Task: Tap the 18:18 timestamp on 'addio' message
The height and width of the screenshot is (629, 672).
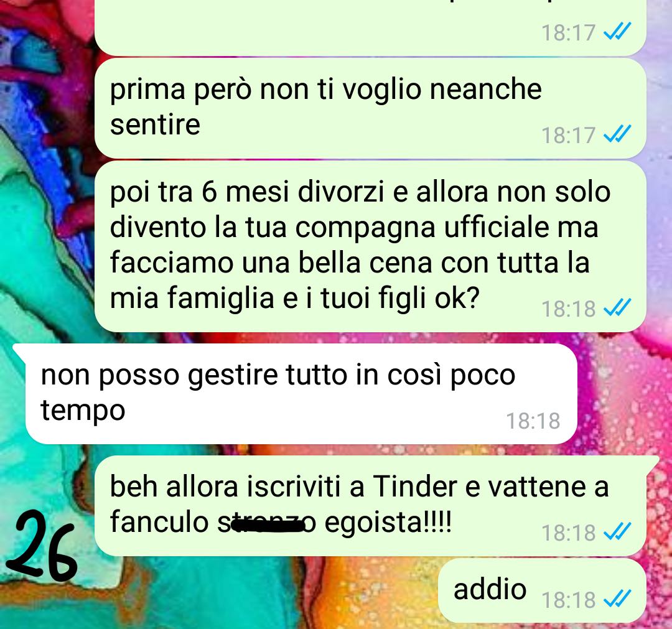Action: tap(568, 600)
